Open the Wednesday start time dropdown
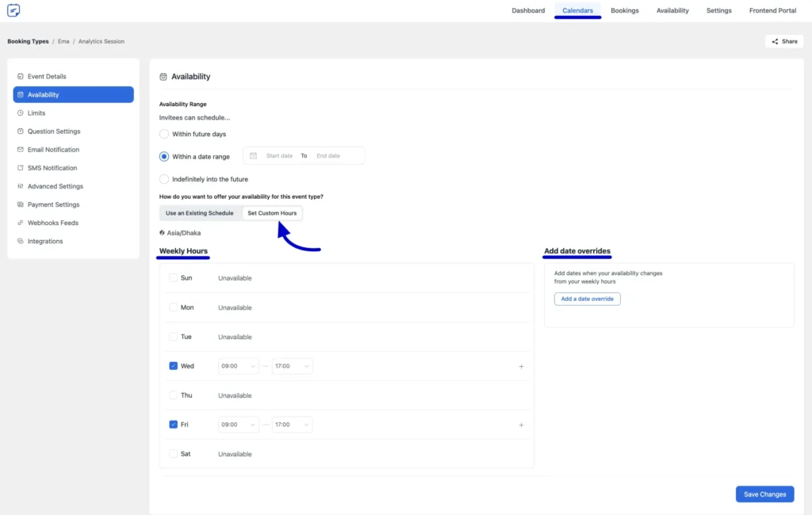The height and width of the screenshot is (515, 812). 238,365
